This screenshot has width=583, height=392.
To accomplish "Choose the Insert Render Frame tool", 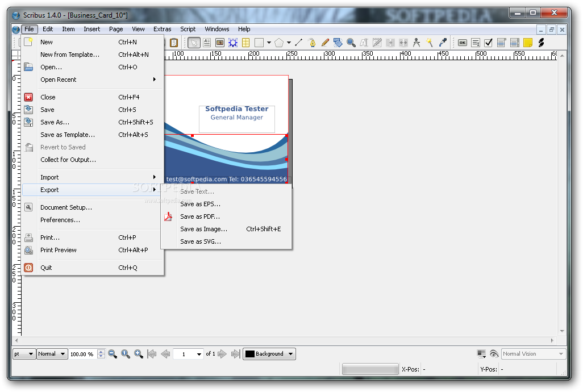I will [x=233, y=43].
